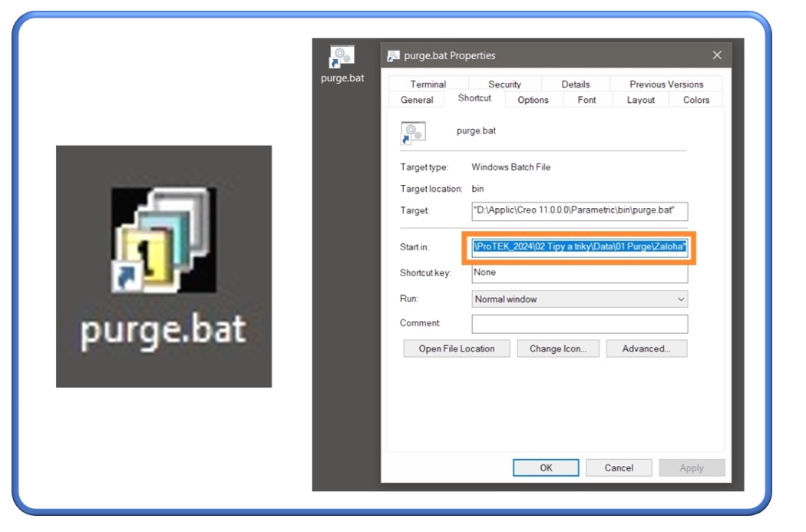Click the Properties window title bar icon
Screen dimensions: 806x532
coord(394,55)
